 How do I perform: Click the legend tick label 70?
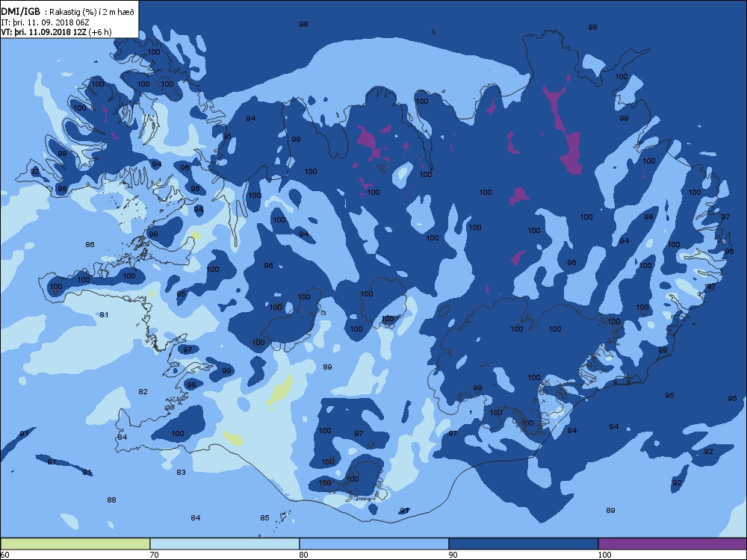[x=155, y=555]
